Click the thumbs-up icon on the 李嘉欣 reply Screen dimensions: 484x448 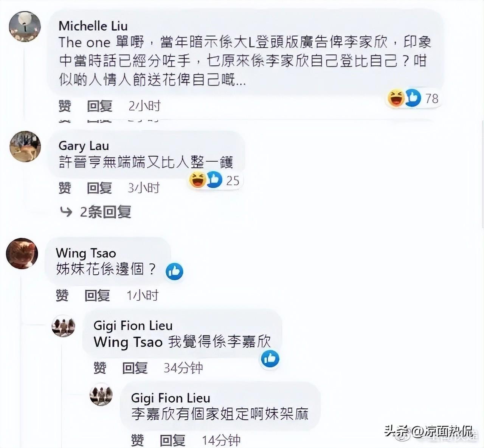(270, 359)
